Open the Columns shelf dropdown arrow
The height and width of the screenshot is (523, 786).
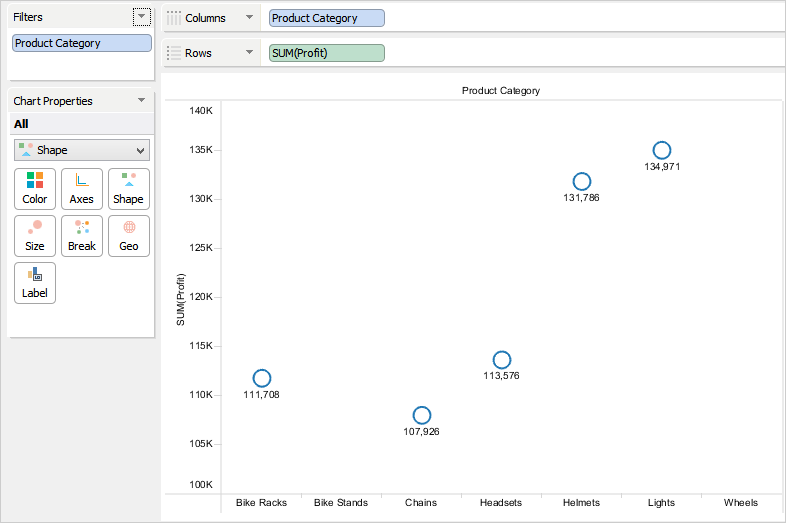point(249,18)
